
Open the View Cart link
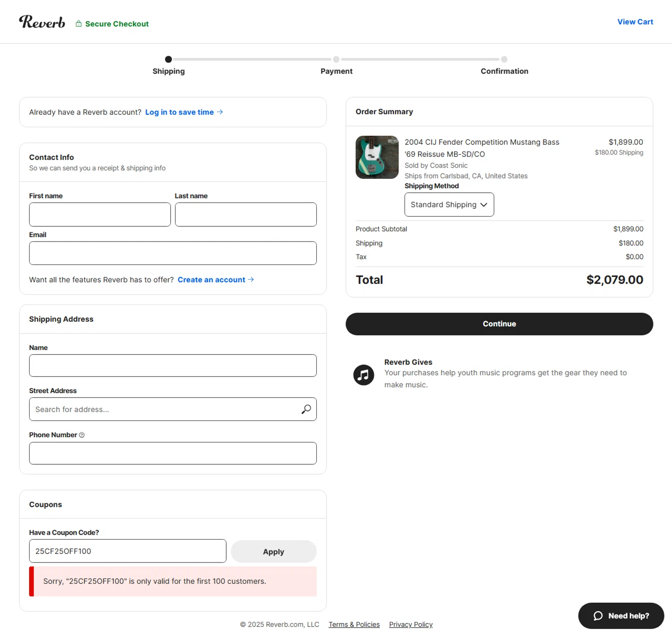coord(635,22)
